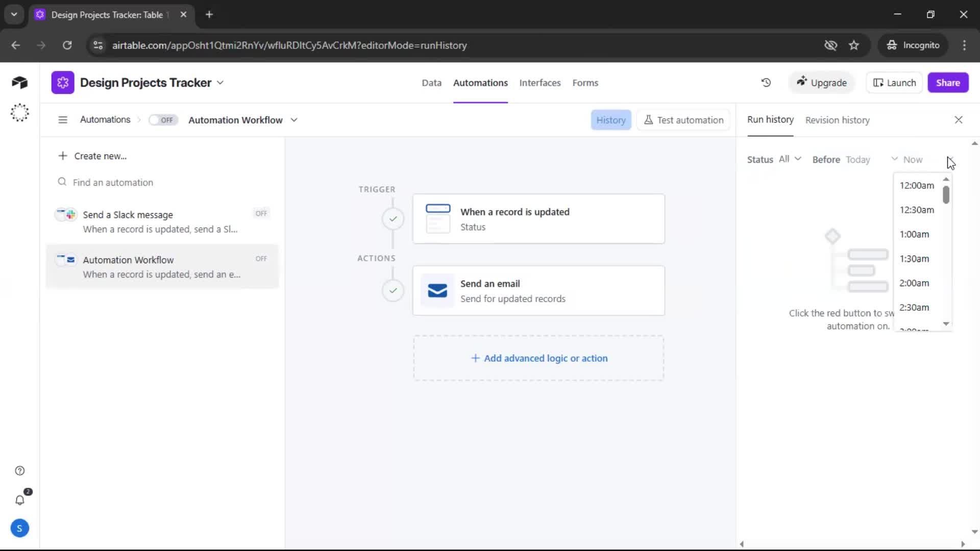This screenshot has height=551, width=980.
Task: Open new browser tab with plus icon
Action: point(209,14)
